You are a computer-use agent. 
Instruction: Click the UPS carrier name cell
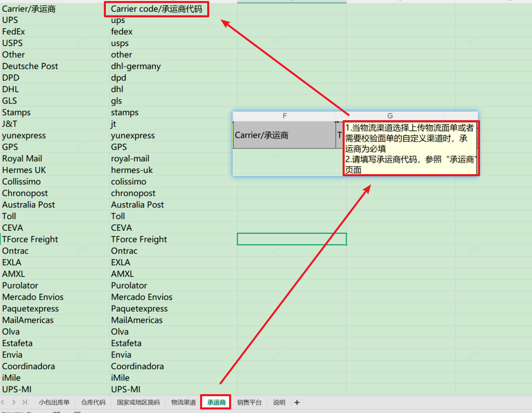tap(54, 20)
